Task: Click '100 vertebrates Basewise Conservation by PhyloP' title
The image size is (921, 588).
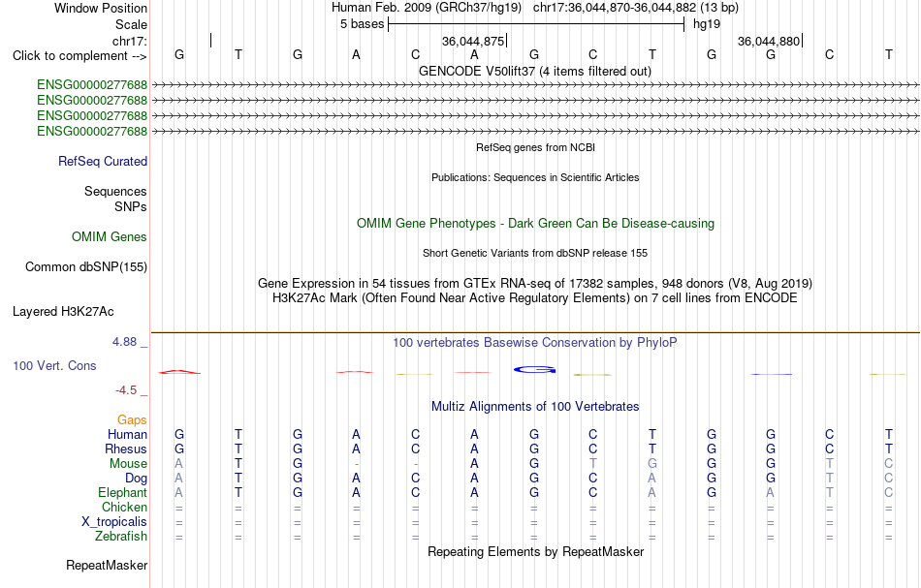Action: pos(535,342)
